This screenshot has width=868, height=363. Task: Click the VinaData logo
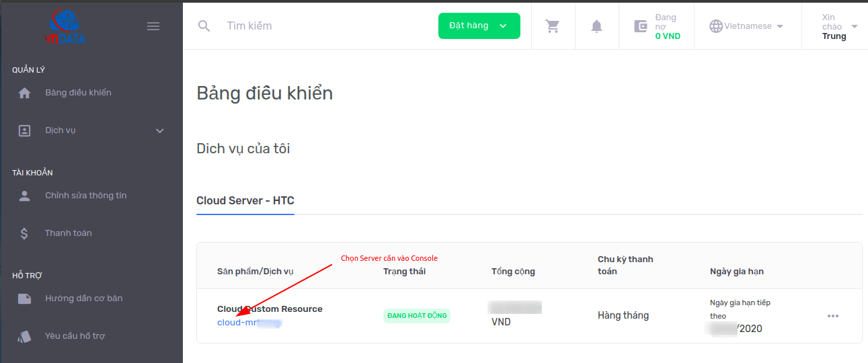(x=65, y=27)
